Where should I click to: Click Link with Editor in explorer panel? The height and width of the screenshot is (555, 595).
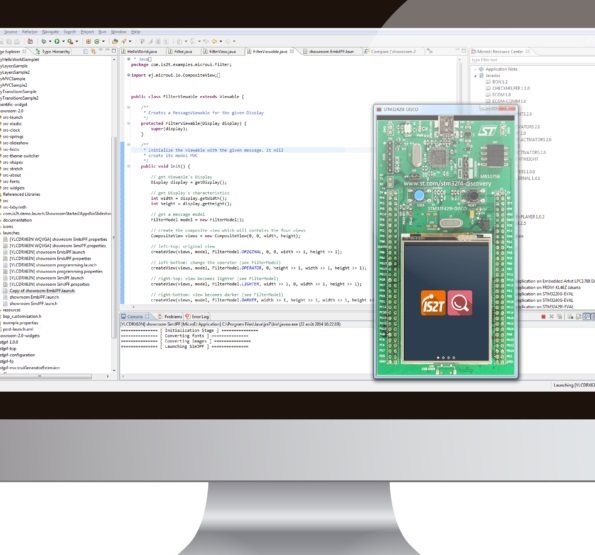tap(93, 51)
